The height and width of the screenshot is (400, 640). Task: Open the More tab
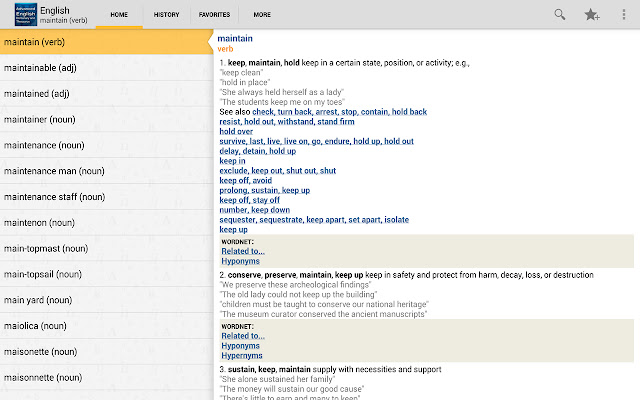point(261,15)
